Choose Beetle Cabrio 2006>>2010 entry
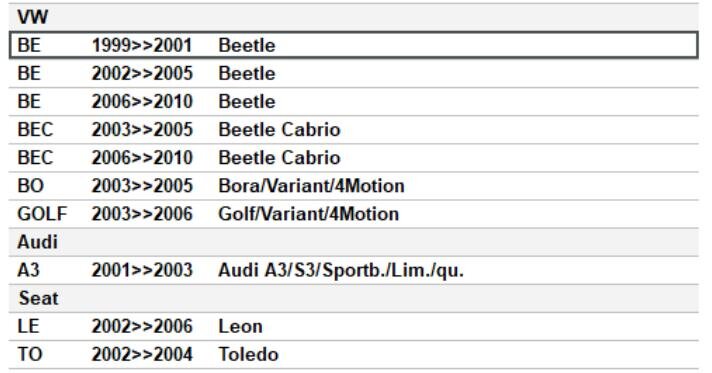 click(354, 158)
